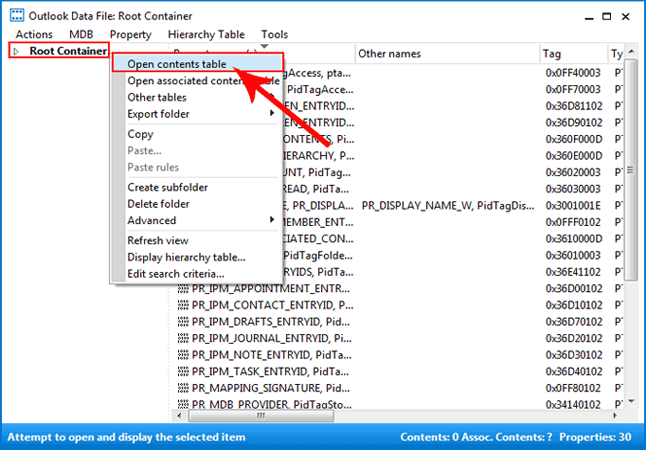646x450 pixels.
Task: Click the PR_IPM_CONTACT_ENTRYID property icon
Action: 183,305
